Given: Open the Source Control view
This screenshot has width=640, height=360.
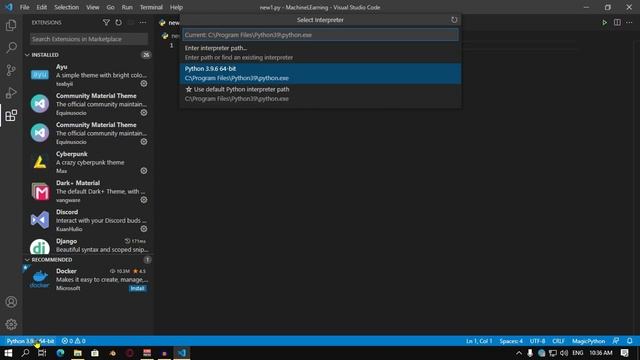Looking at the screenshot, I should [11, 70].
